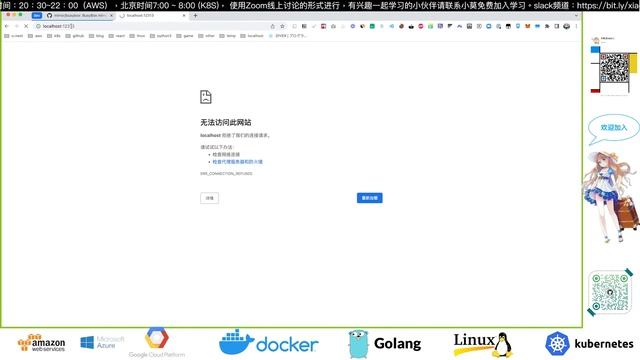This screenshot has height=360, width=640.
Task: Open a new tab with the plus button
Action: point(195,16)
